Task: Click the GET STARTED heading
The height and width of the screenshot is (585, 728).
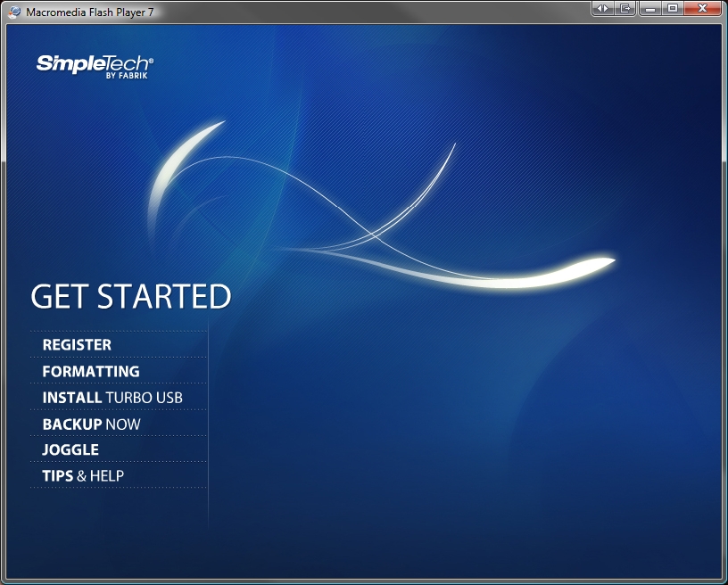Action: point(131,296)
